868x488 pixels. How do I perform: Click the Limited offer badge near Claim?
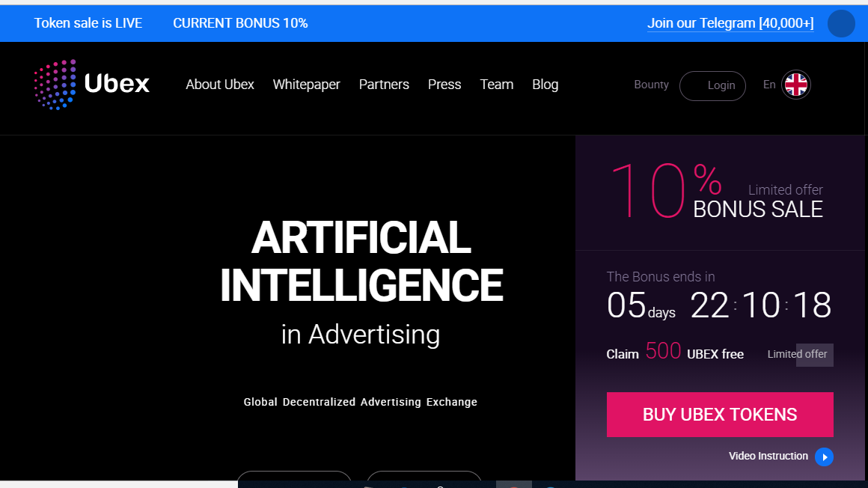(797, 355)
